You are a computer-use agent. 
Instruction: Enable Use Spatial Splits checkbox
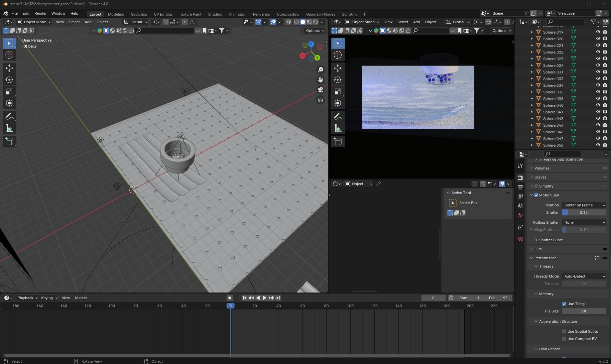coord(564,331)
